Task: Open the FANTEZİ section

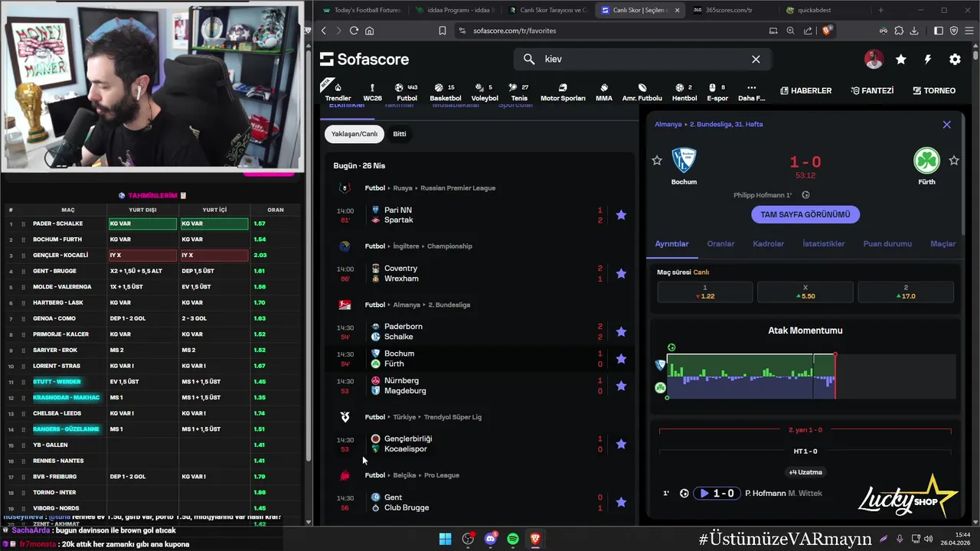Action: tap(872, 90)
